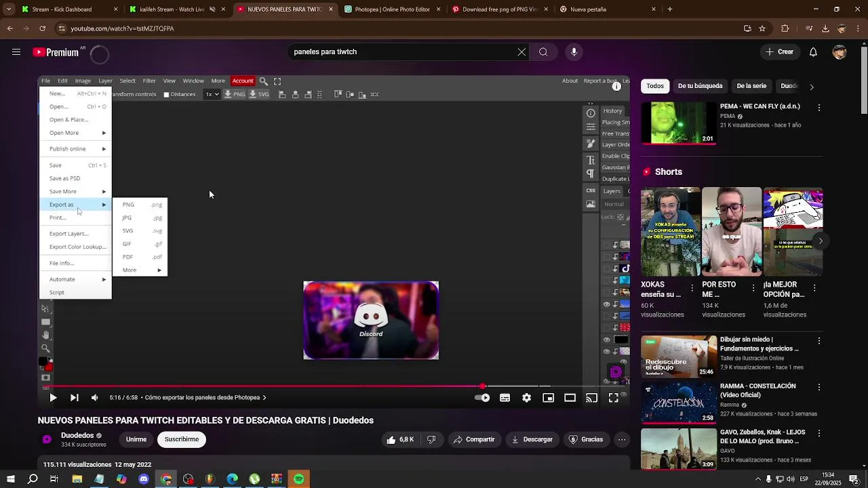
Task: Show hidden system tray icons
Action: click(757, 479)
